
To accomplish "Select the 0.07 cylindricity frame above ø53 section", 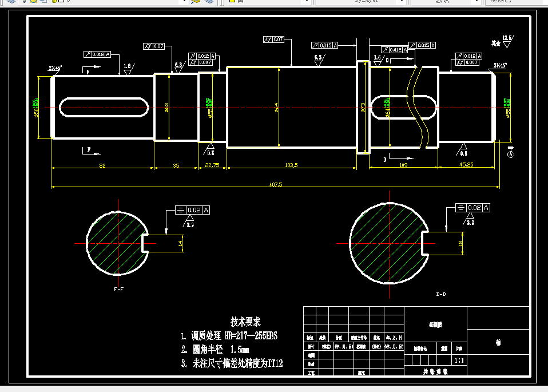I will (154, 46).
